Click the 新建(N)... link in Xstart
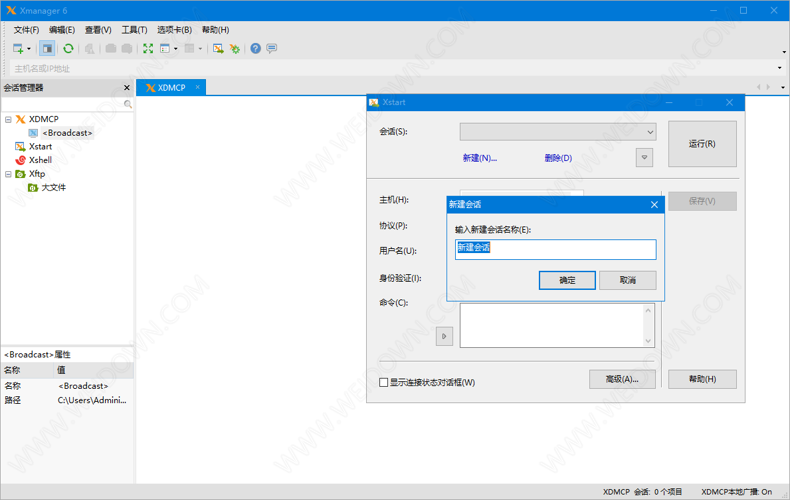This screenshot has width=790, height=500. point(480,158)
